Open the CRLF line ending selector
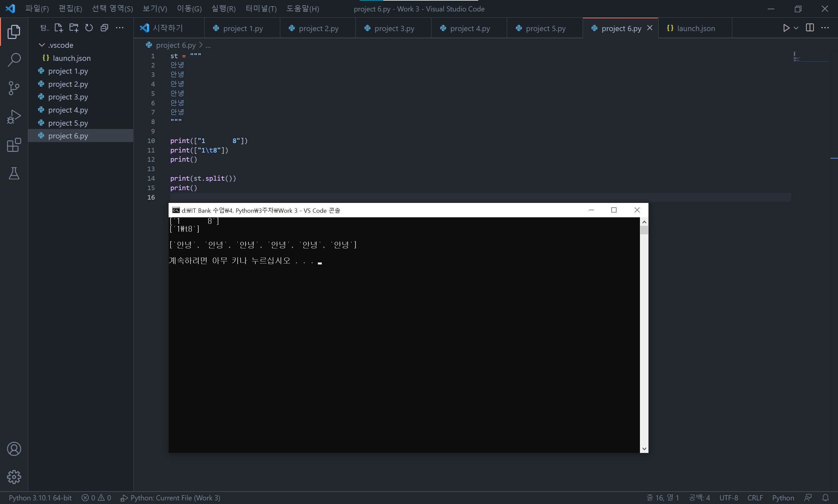The image size is (838, 504). click(x=755, y=497)
